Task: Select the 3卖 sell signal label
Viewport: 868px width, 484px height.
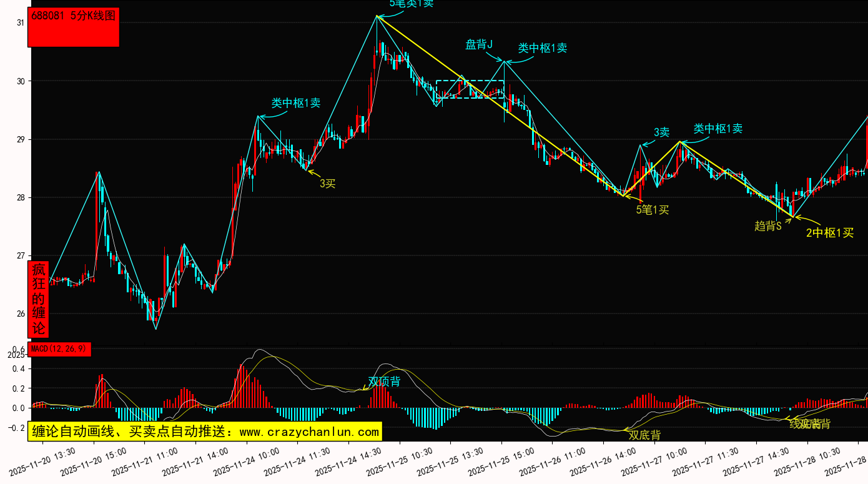Action: pyautogui.click(x=661, y=132)
